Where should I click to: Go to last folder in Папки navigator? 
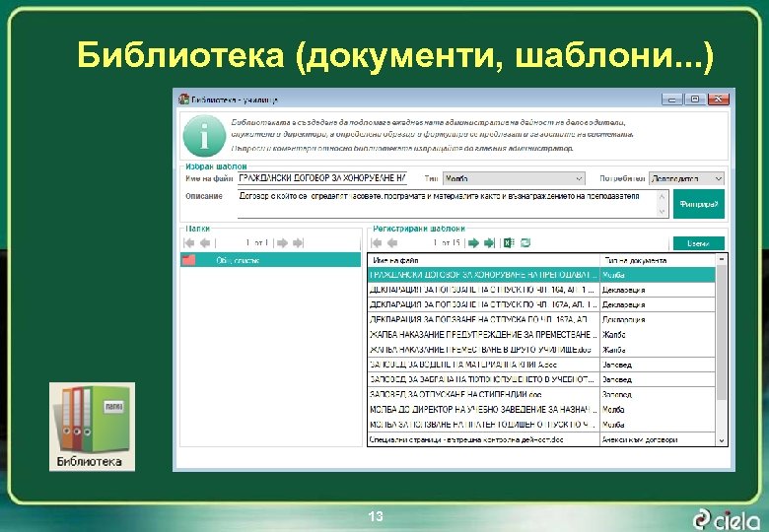[x=298, y=243]
